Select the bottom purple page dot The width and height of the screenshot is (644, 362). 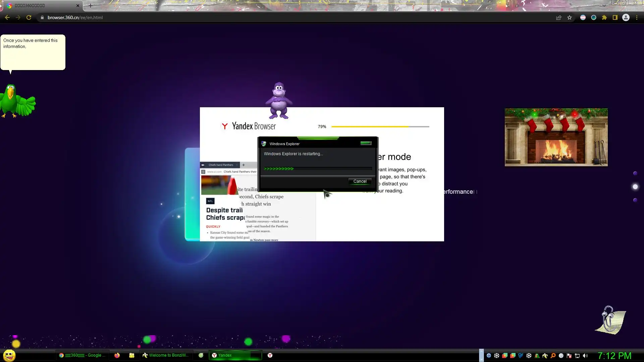[635, 200]
